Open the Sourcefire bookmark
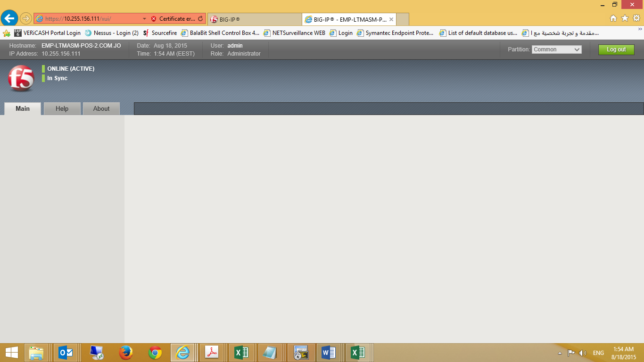The height and width of the screenshot is (362, 644). pos(160,33)
